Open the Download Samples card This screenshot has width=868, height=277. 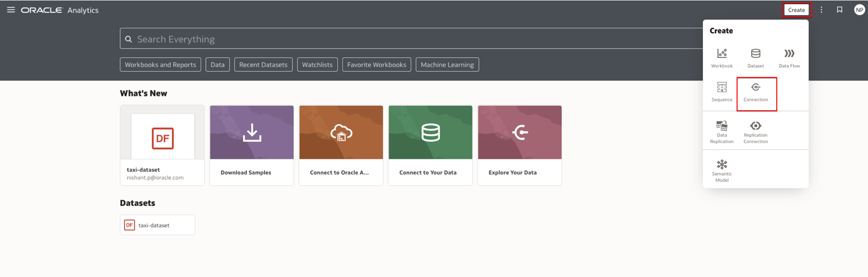click(x=251, y=145)
